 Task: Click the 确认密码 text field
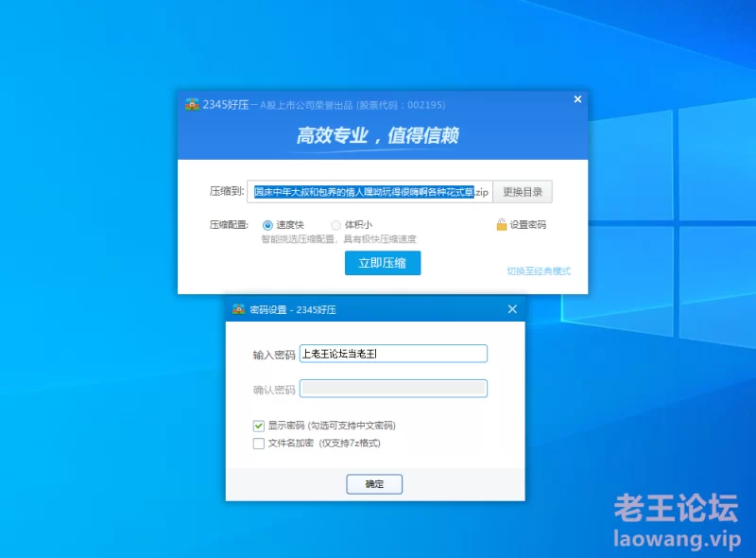393,389
